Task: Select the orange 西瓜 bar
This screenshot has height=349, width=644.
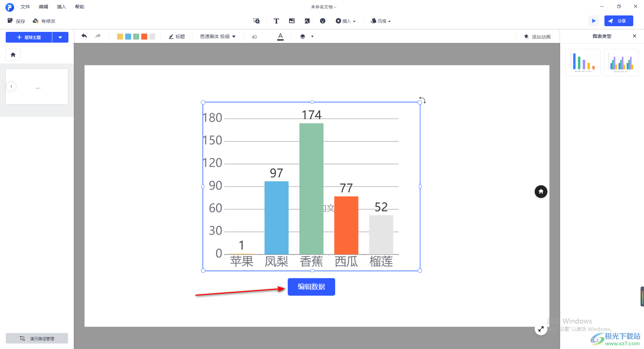Action: 346,225
